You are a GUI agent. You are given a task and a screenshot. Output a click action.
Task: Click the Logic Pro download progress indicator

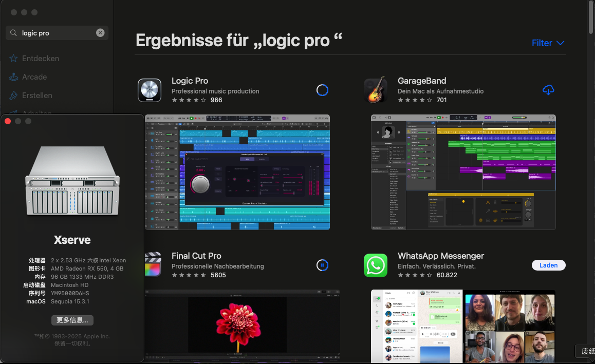click(322, 90)
